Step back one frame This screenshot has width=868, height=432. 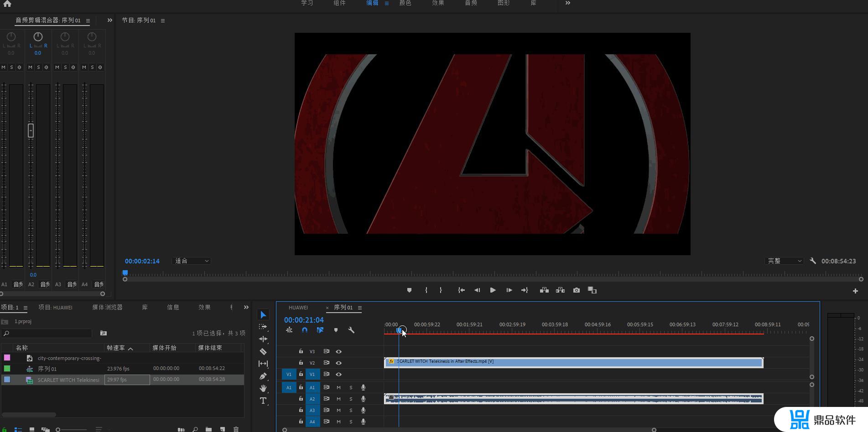tap(477, 290)
